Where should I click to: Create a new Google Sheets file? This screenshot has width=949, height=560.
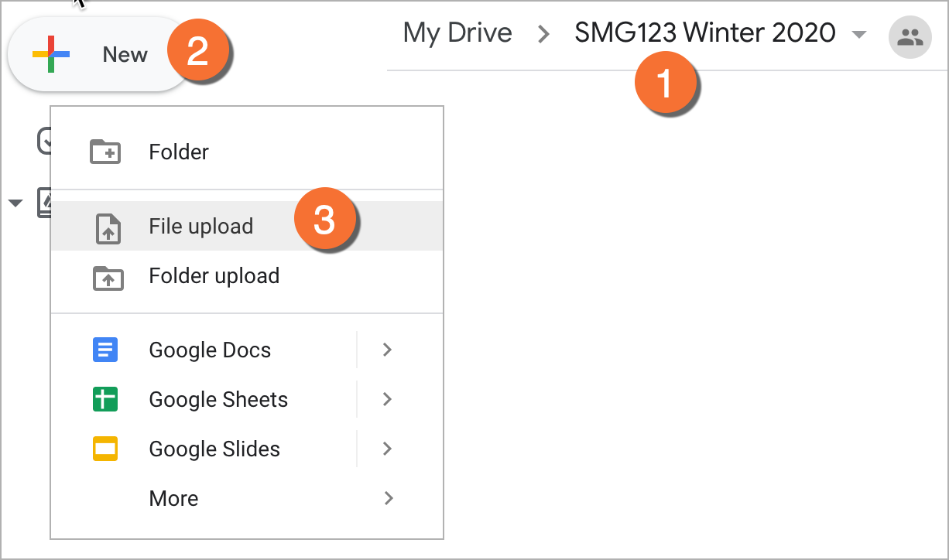(218, 400)
